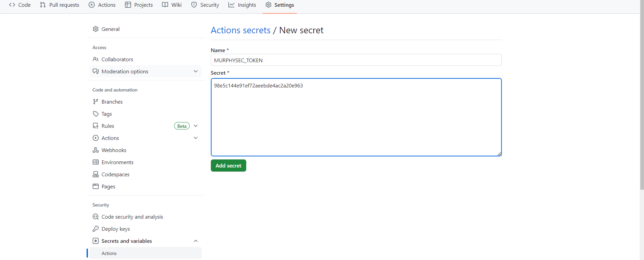Expand the Actions settings chevron
This screenshot has height=260, width=644.
195,138
